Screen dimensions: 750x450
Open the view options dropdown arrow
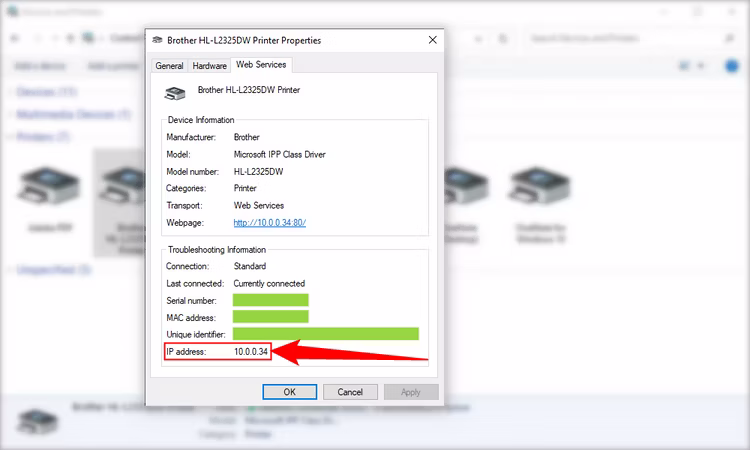click(x=701, y=66)
